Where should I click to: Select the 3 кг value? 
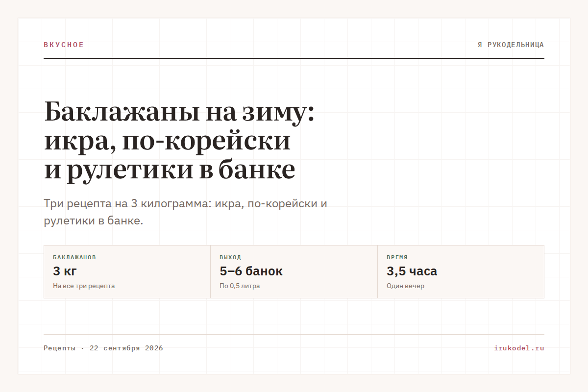pos(65,271)
